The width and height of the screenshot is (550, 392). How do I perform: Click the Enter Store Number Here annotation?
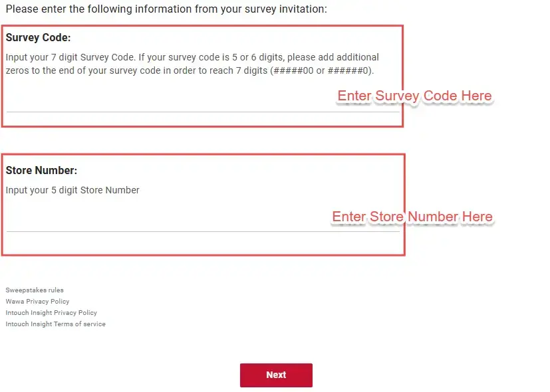click(412, 217)
